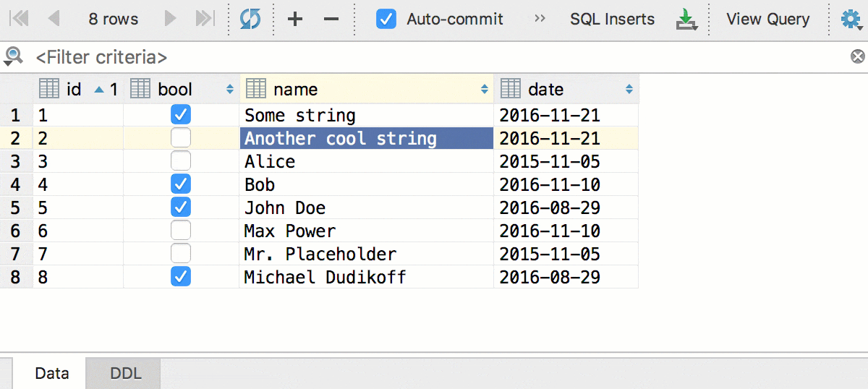Open the SQL Inserts extractor dropdown
868x389 pixels.
pyautogui.click(x=612, y=19)
